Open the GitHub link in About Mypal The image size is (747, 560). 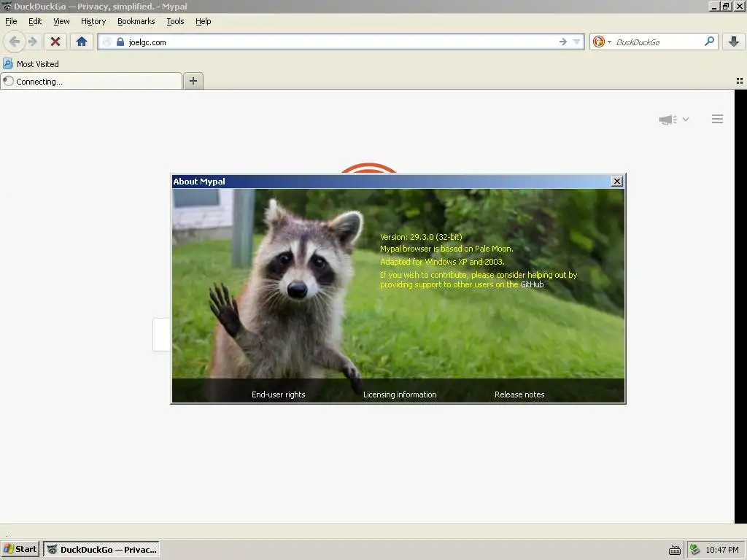(532, 284)
